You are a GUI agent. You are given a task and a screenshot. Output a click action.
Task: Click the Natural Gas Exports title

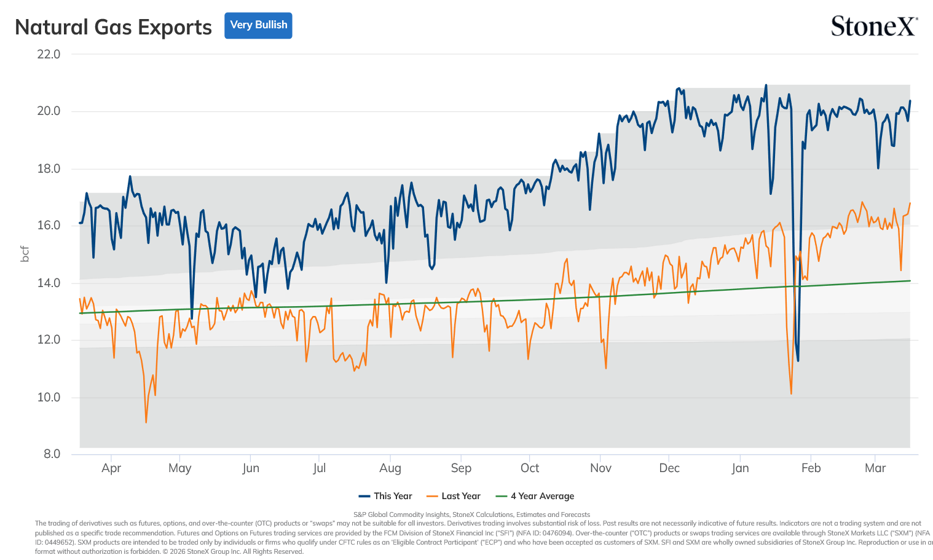point(113,27)
